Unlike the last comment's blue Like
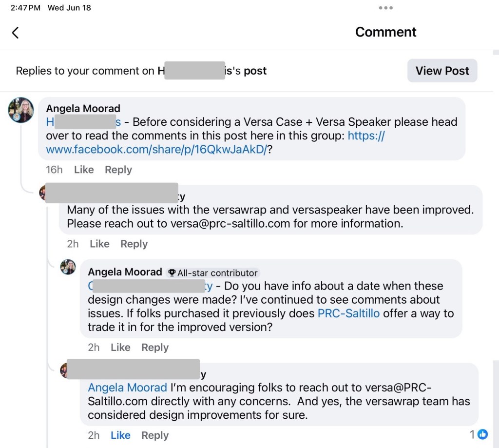Image resolution: width=499 pixels, height=448 pixels. coord(120,435)
